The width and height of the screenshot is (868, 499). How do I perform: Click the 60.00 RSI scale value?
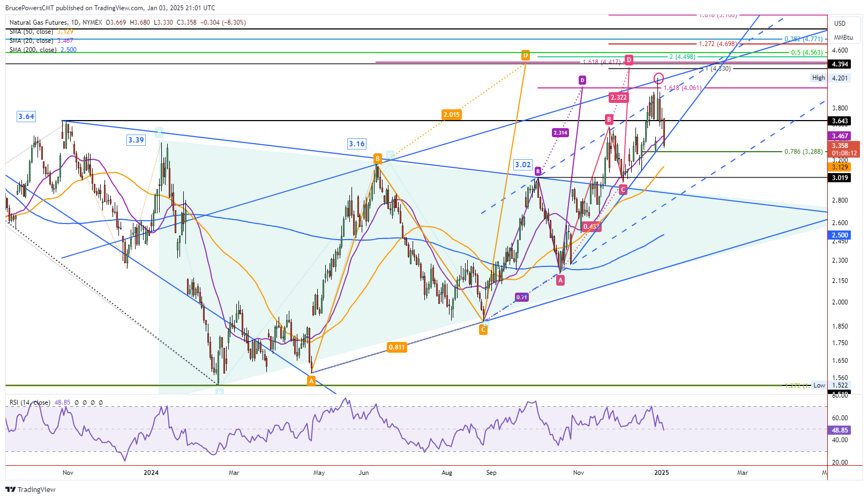(840, 418)
